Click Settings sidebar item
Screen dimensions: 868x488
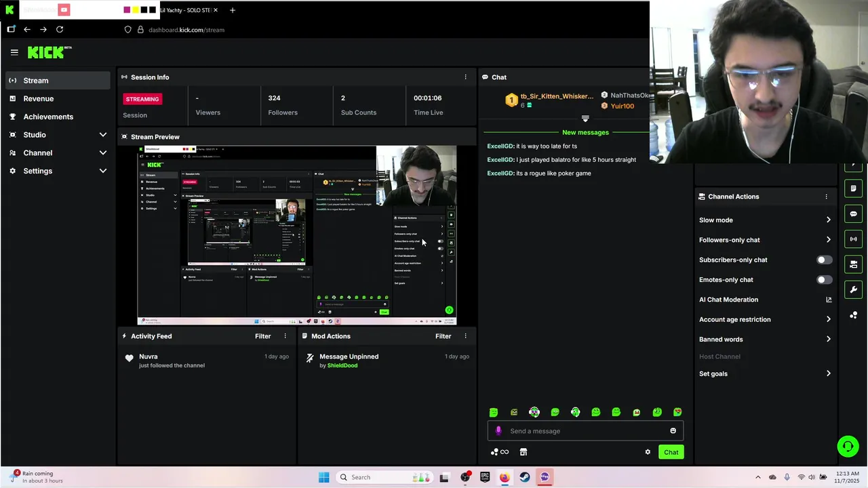[x=38, y=171]
